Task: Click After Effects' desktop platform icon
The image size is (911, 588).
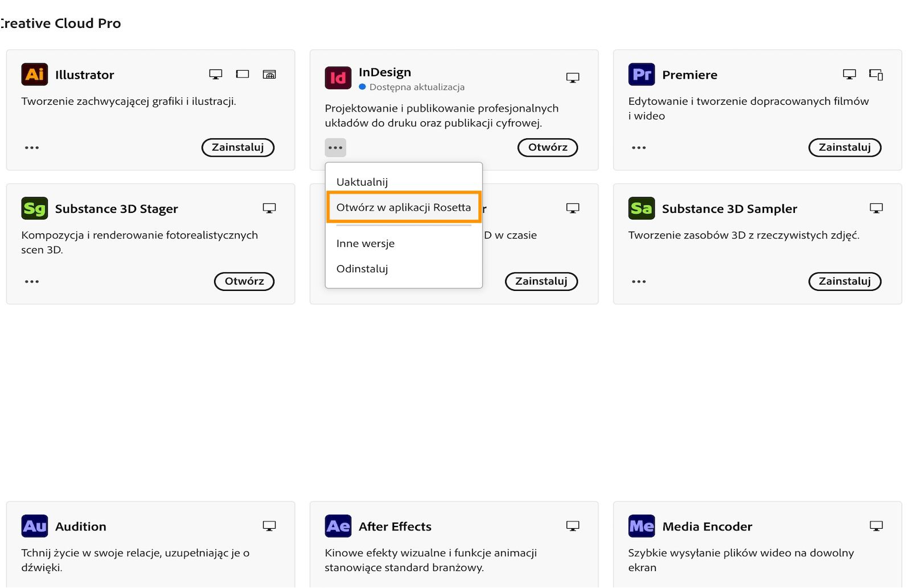Action: click(573, 526)
